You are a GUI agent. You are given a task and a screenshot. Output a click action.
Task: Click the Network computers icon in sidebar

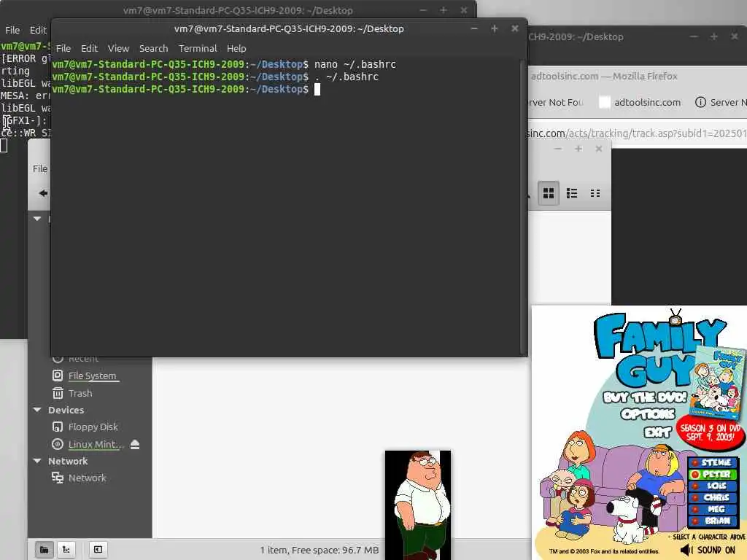[58, 478]
